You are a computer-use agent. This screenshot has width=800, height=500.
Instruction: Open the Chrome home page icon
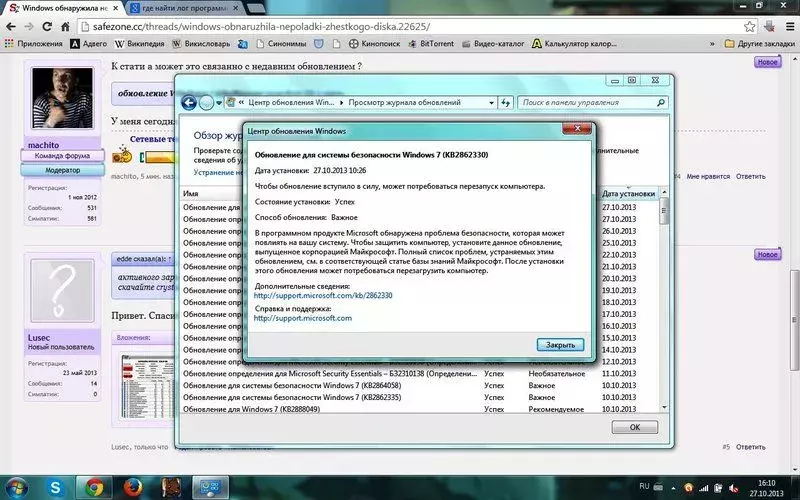point(65,27)
